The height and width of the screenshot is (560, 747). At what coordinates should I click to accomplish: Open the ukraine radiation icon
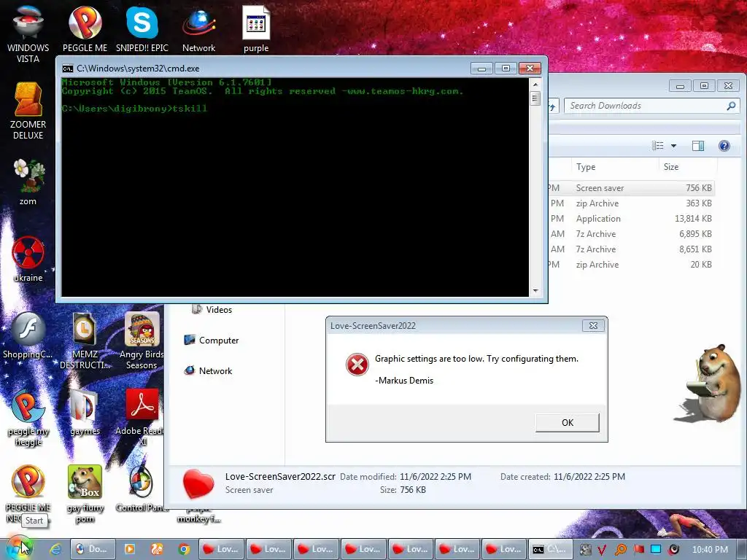pos(28,258)
